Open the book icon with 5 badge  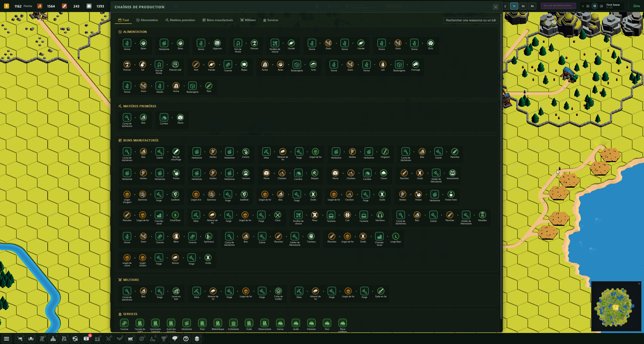tap(87, 339)
